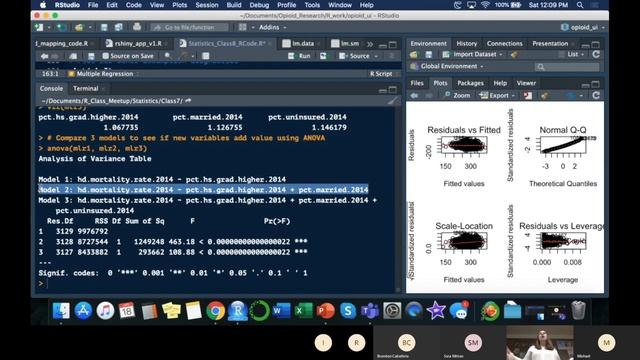
Task: Change file type via R Script selector
Action: coord(383,74)
